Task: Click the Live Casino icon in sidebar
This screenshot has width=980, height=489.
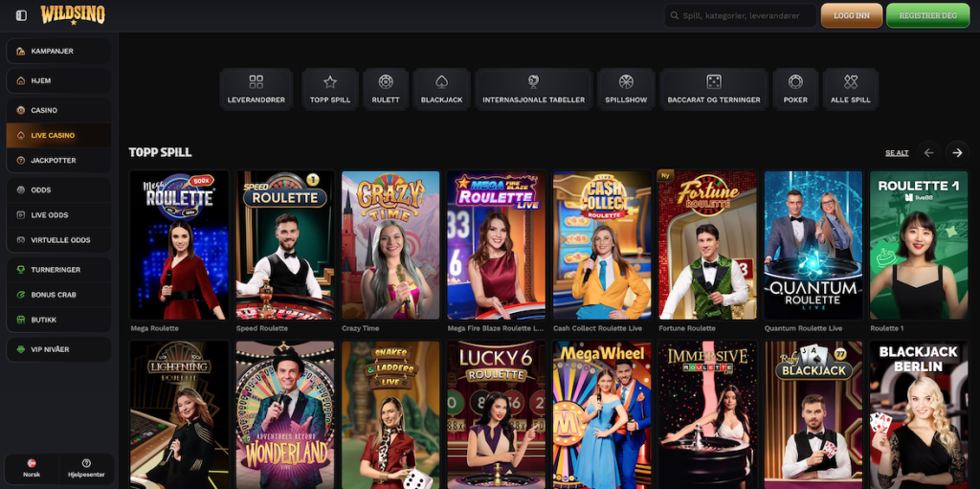Action: tap(21, 135)
